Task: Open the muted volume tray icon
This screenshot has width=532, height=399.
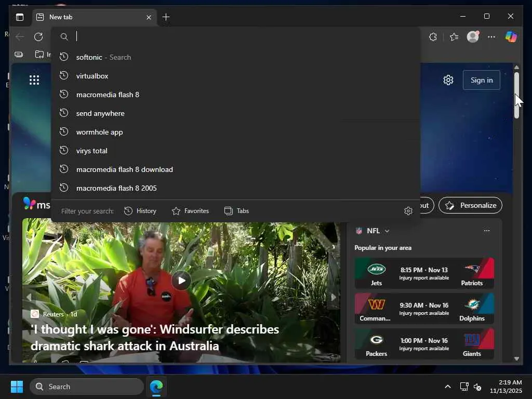Action: coord(477,387)
